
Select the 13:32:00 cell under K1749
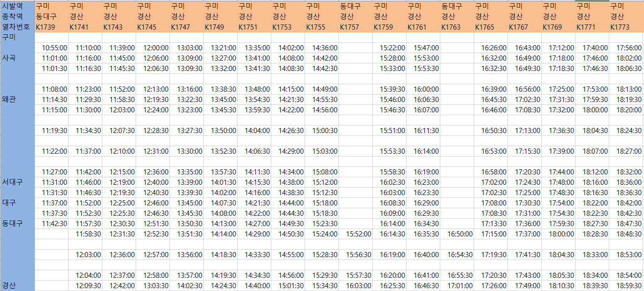221,68
